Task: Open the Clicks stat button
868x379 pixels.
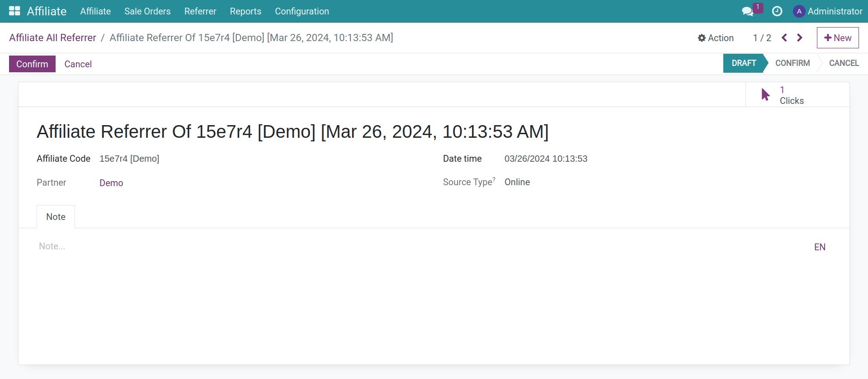Action: pyautogui.click(x=797, y=95)
